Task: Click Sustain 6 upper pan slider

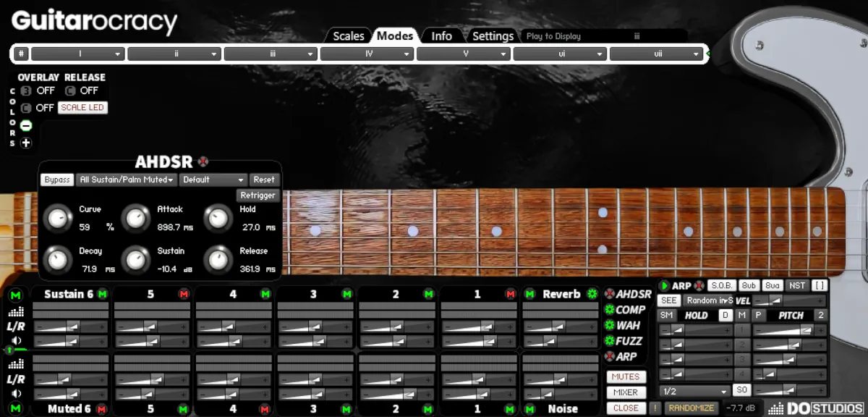Action: click(x=70, y=327)
